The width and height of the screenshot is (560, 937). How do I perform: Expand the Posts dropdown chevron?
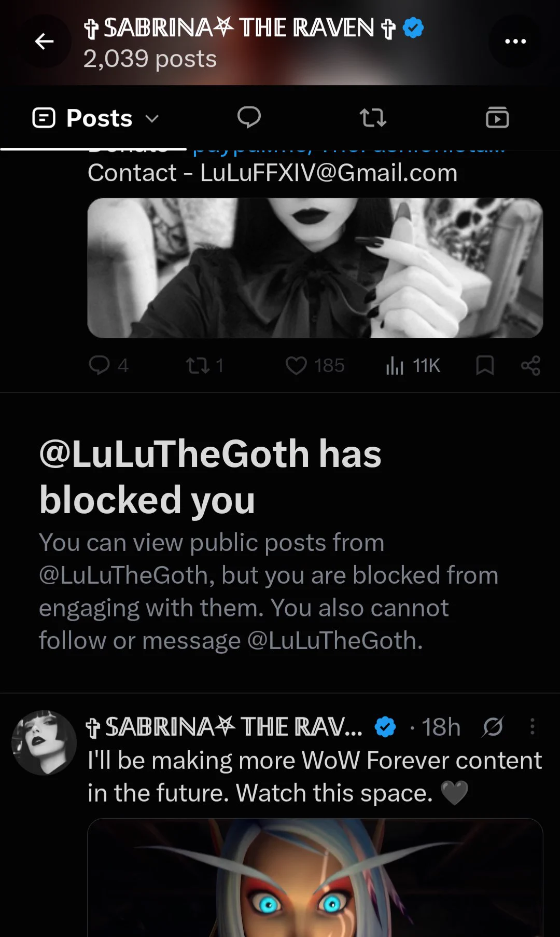(152, 119)
